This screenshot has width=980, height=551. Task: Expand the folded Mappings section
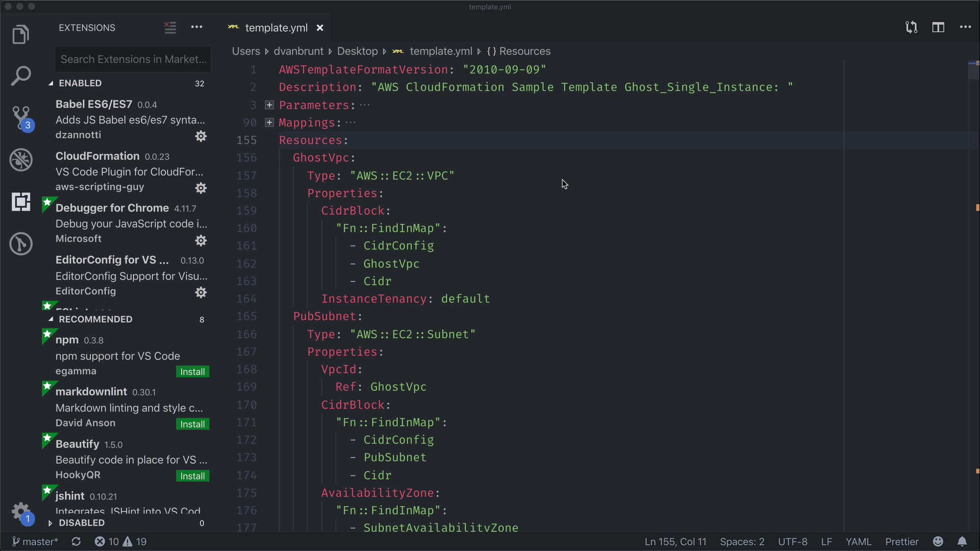click(269, 122)
